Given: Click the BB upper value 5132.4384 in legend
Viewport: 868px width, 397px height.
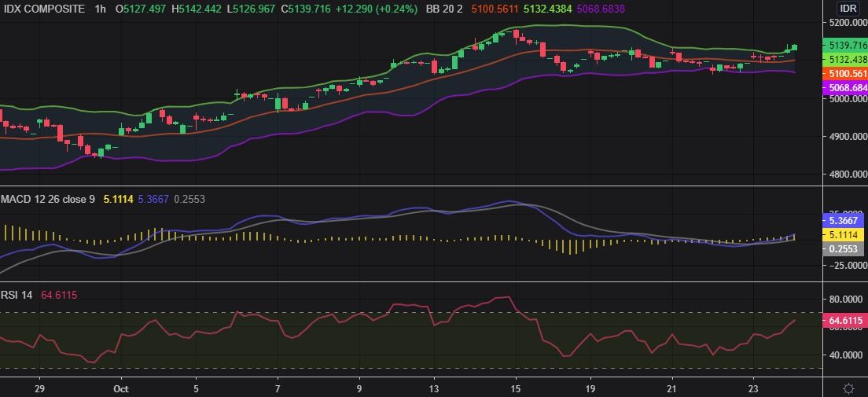Looking at the screenshot, I should pyautogui.click(x=546, y=9).
